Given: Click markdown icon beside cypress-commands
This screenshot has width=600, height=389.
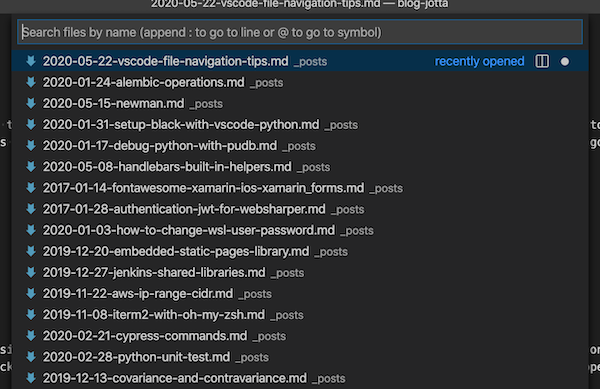Looking at the screenshot, I should tap(31, 335).
